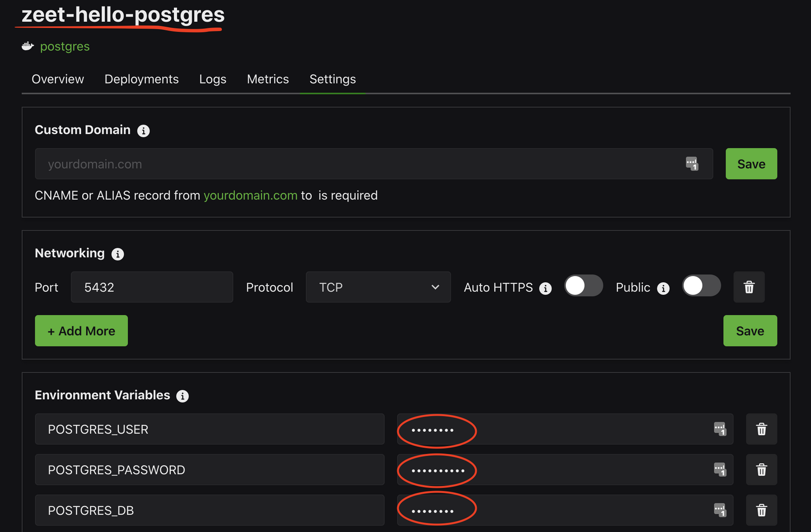Delete the POSTGRES_USER variable
Screen dimensions: 811x532
(761, 429)
